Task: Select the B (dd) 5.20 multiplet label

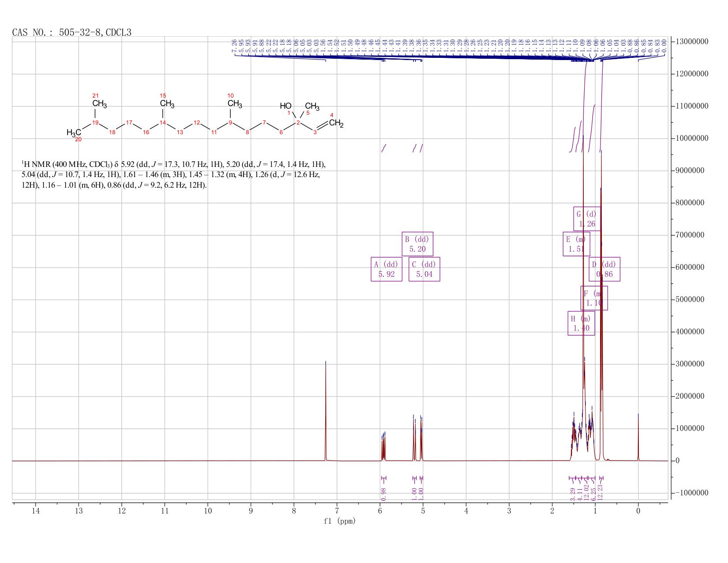Action: coord(417,244)
